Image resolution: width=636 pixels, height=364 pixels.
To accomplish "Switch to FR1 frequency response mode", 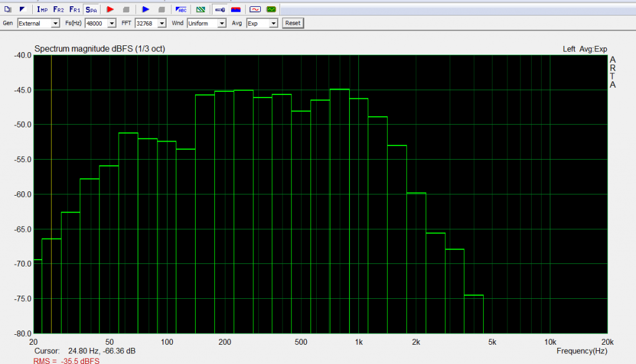I will pos(75,9).
